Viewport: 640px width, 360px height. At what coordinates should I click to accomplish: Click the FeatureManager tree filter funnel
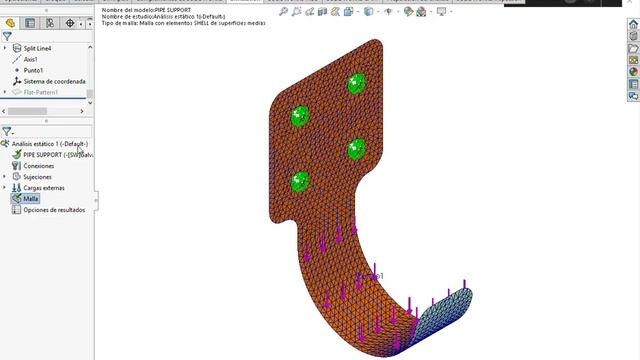7,36
